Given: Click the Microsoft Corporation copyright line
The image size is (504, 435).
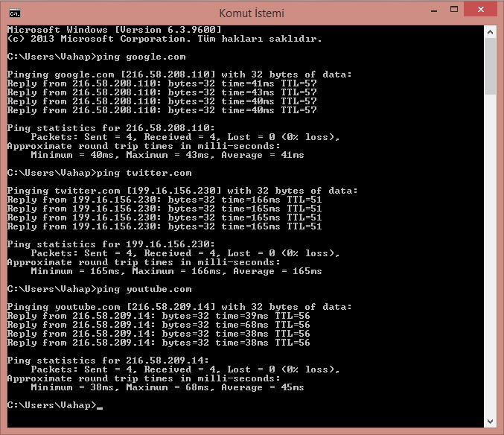Looking at the screenshot, I should (x=165, y=39).
